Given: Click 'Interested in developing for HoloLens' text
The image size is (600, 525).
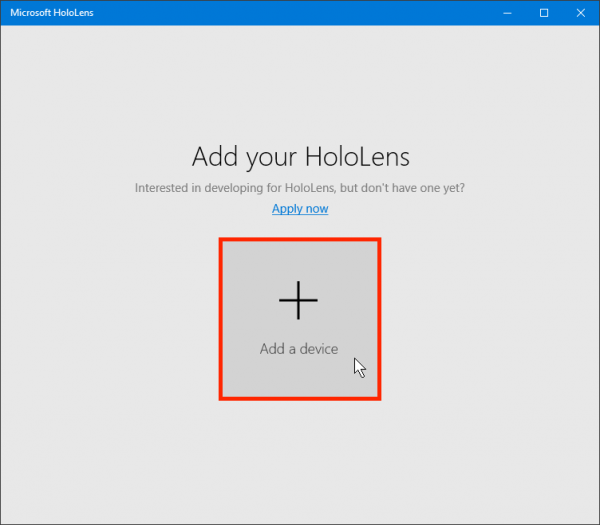Looking at the screenshot, I should (235, 188).
